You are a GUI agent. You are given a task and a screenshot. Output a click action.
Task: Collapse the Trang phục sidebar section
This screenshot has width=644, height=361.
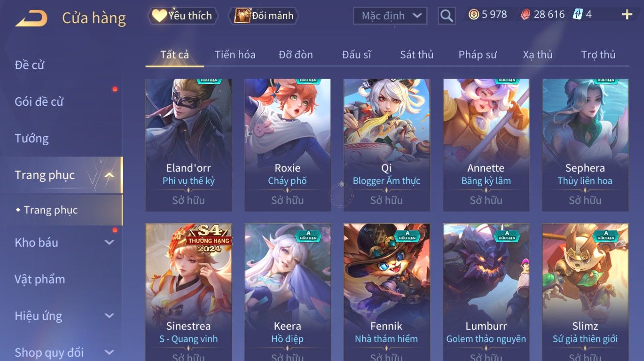point(109,175)
